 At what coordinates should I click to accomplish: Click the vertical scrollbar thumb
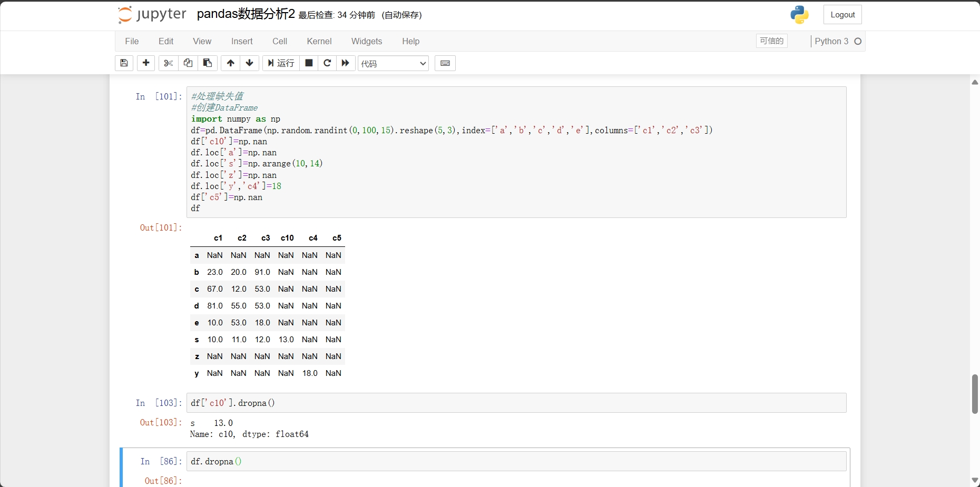click(x=975, y=394)
